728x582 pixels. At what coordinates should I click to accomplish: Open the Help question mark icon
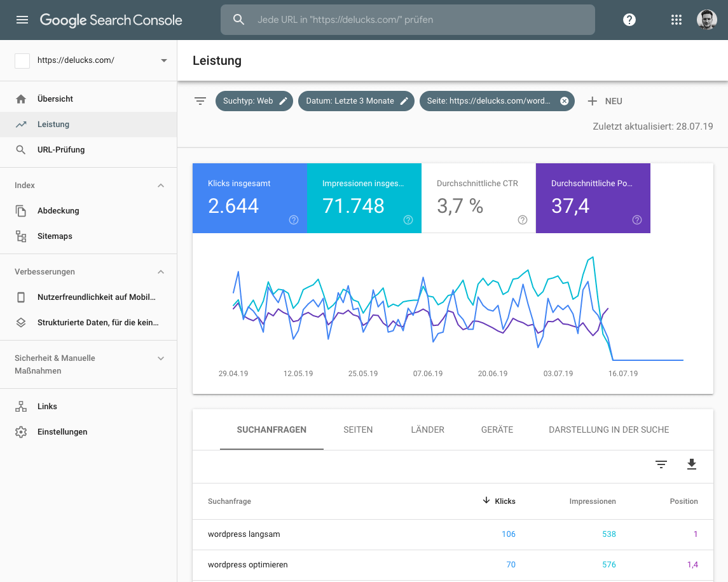click(x=629, y=20)
